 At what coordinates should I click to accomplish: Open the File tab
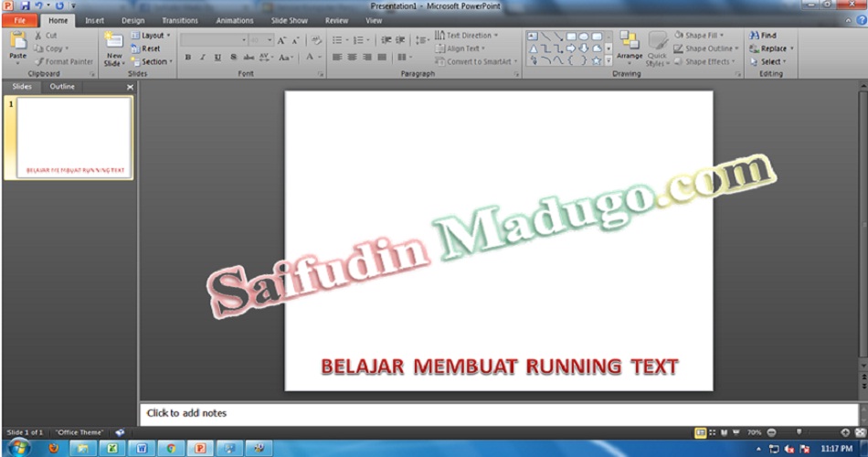pyautogui.click(x=20, y=20)
